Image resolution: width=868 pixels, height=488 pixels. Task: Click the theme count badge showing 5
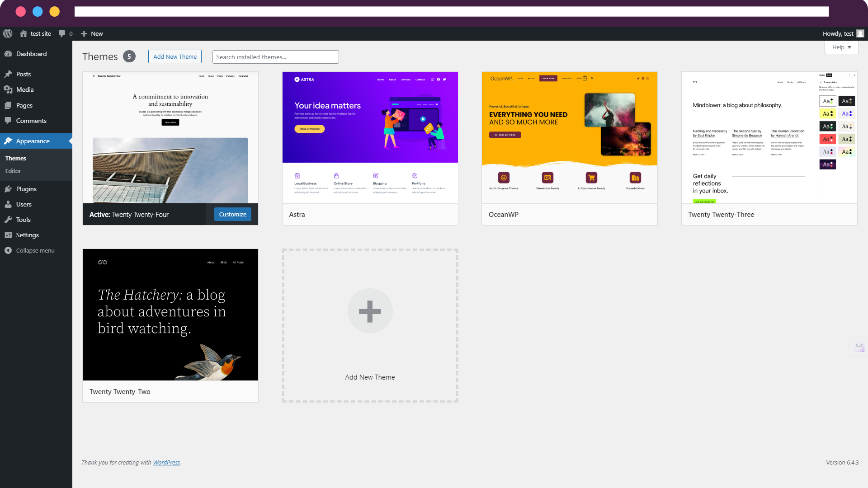pos(129,56)
